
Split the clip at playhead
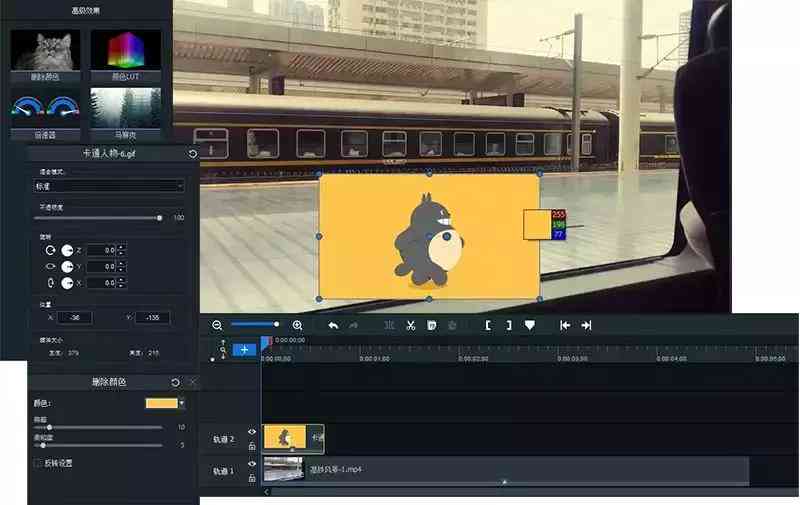click(389, 325)
